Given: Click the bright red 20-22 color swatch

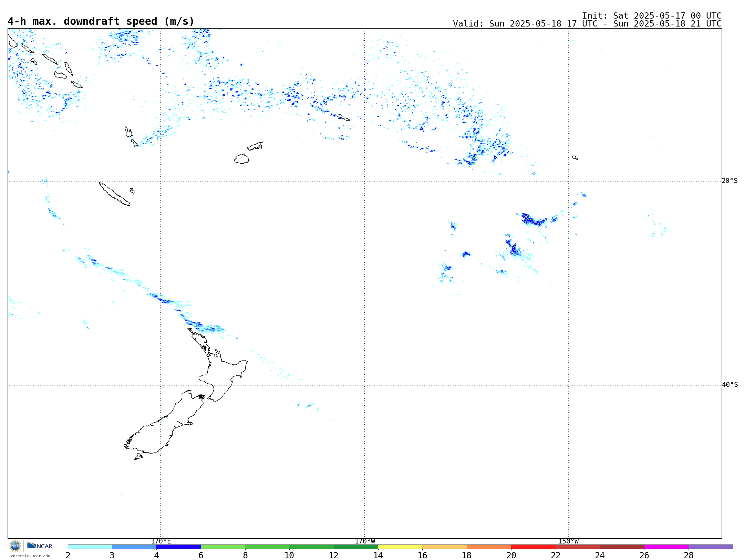Looking at the screenshot, I should [534, 547].
